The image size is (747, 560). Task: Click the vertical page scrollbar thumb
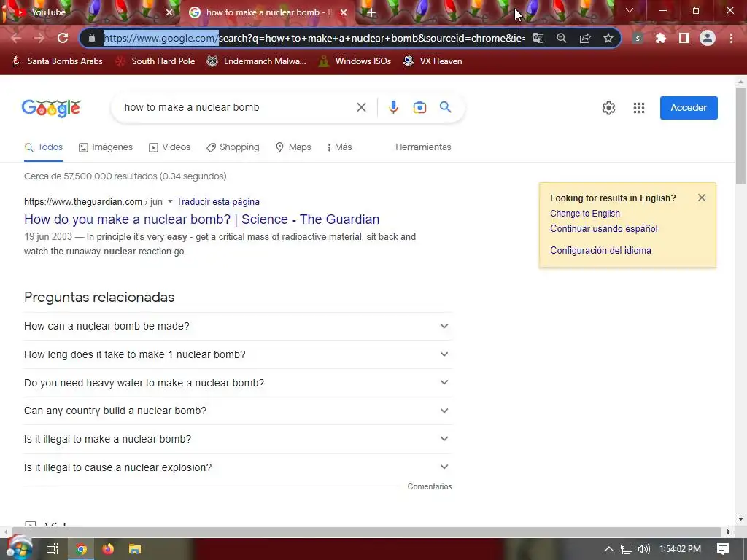coord(740,136)
